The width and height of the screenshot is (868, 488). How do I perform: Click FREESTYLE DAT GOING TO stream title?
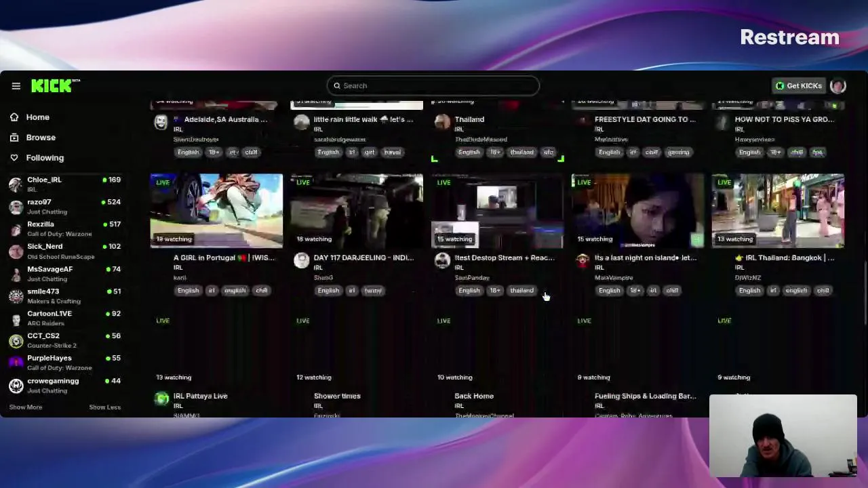coord(645,119)
